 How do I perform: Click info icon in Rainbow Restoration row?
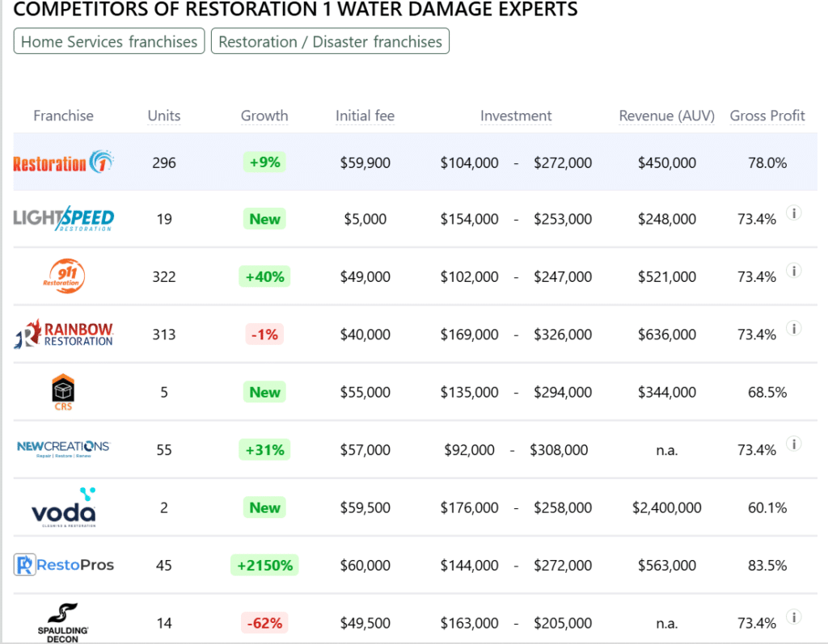794,328
